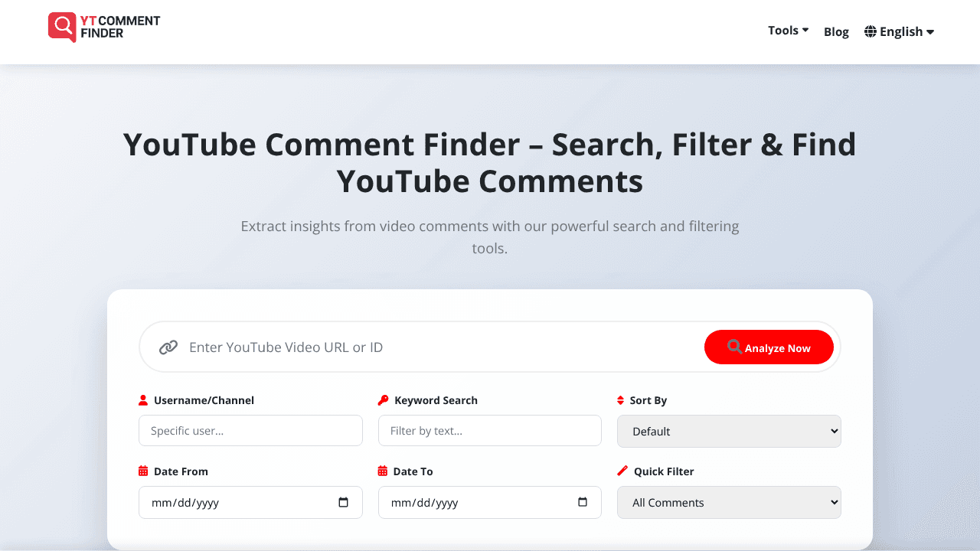The image size is (980, 551).
Task: Click the YouTube Video URL input field
Action: [440, 347]
